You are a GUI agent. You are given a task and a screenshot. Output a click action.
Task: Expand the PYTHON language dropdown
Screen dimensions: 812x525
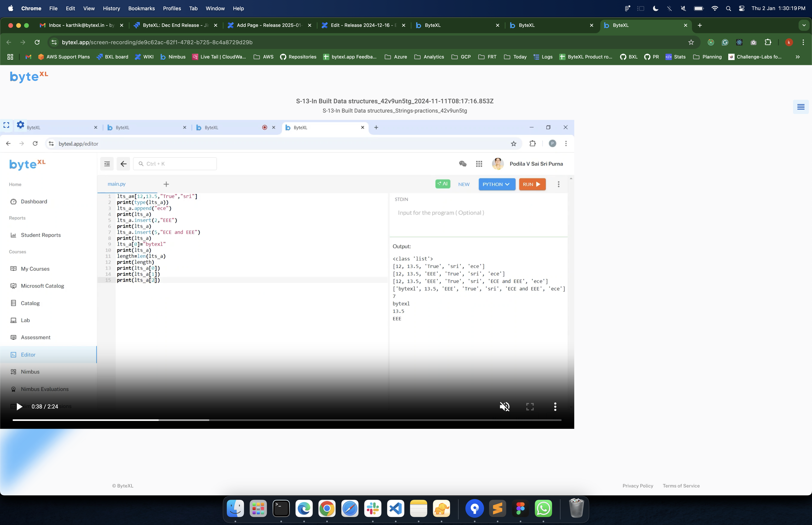pyautogui.click(x=497, y=184)
